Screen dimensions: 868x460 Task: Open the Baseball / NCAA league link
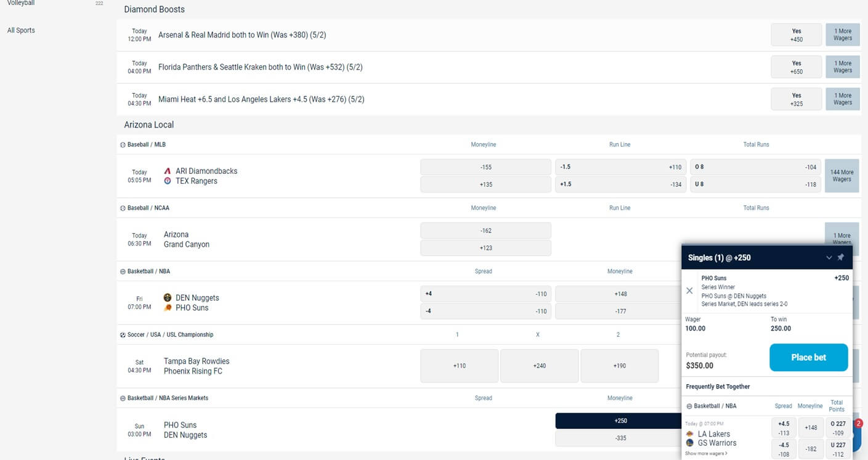coord(148,208)
